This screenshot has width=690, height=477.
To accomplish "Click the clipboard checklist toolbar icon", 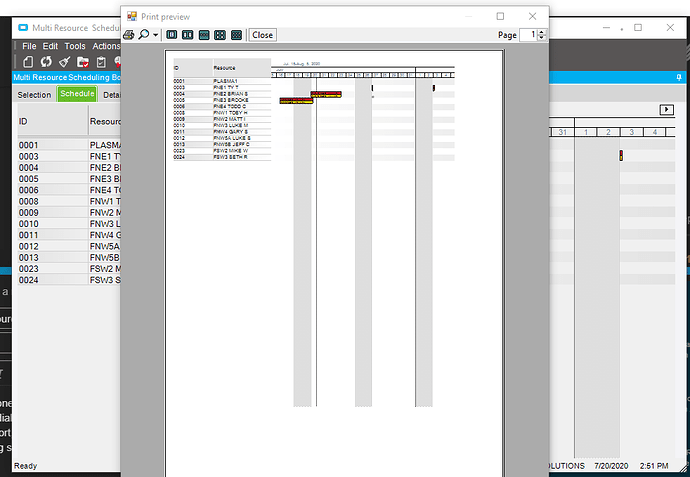I will [x=101, y=62].
